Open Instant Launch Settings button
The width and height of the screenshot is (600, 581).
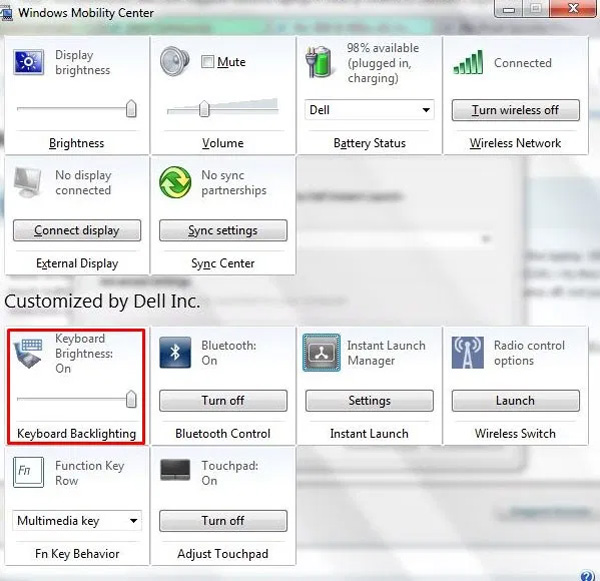tap(369, 401)
